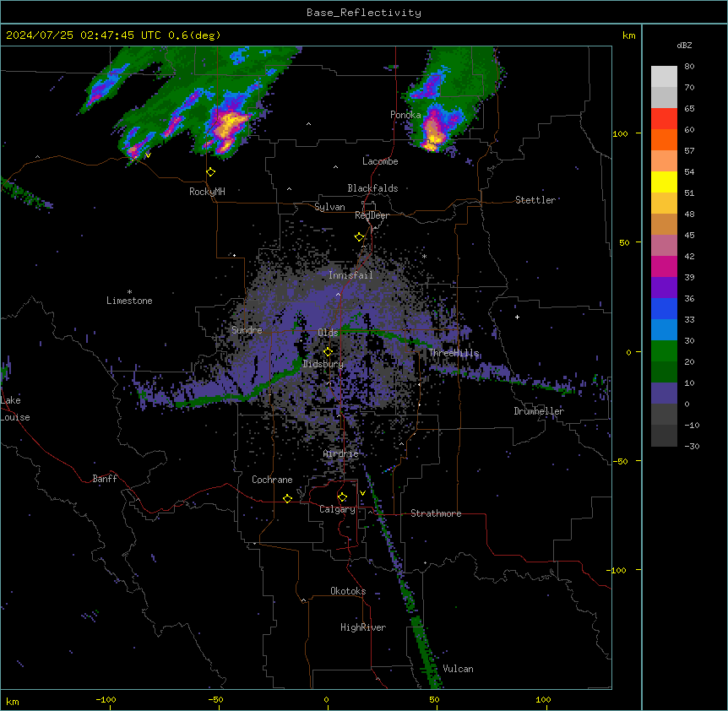728x711 pixels.
Task: Select the Stettler label
Action: tap(535, 200)
